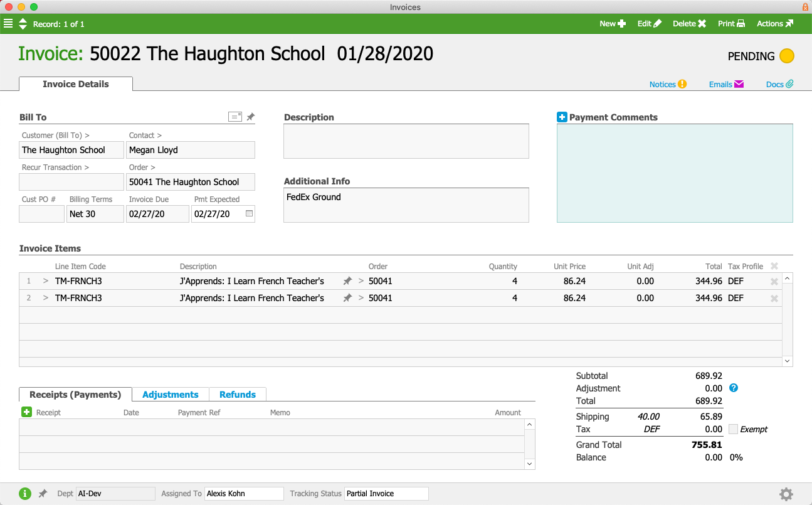Open the hamburger list menu icon
Screen dimensions: 812x505
pos(8,24)
